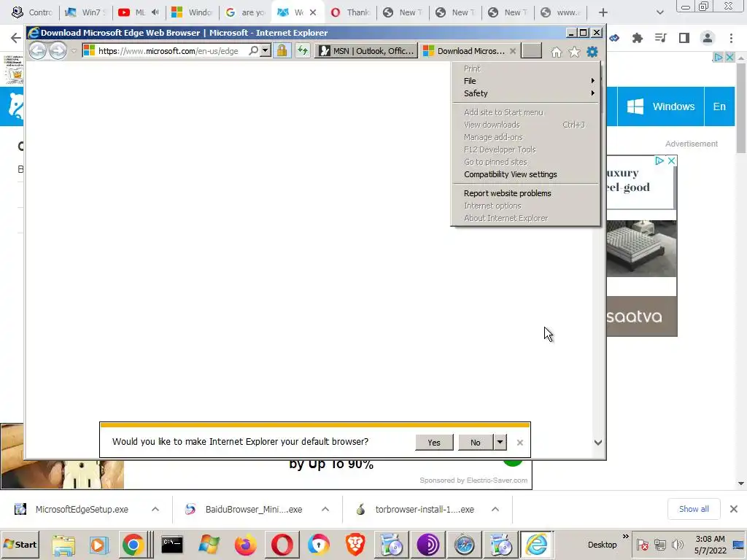The image size is (747, 560).
Task: Click Chrome back arrow behind IE window
Action: pyautogui.click(x=16, y=38)
